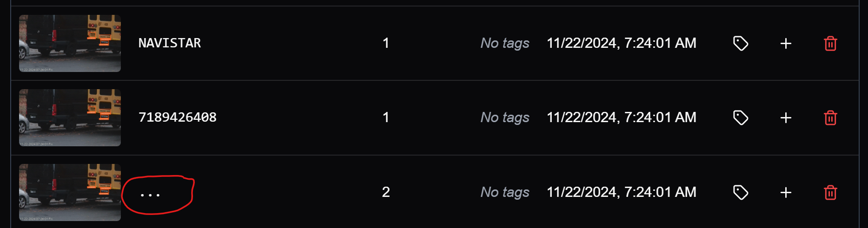This screenshot has width=868, height=228.
Task: Click the red trash icon in the "..." row
Action: (x=830, y=192)
